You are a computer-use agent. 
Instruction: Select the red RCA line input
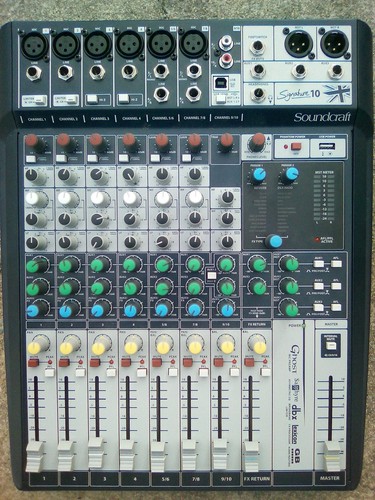tap(226, 60)
